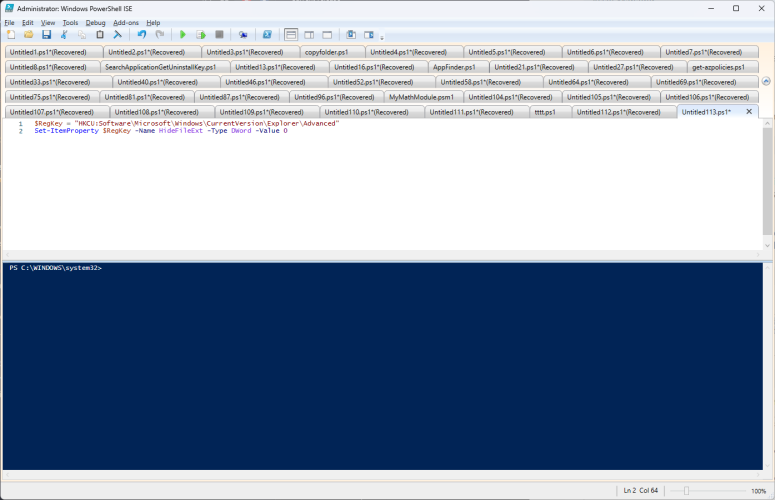
Task: Show the Command Add-on pane icon
Action: point(369,35)
